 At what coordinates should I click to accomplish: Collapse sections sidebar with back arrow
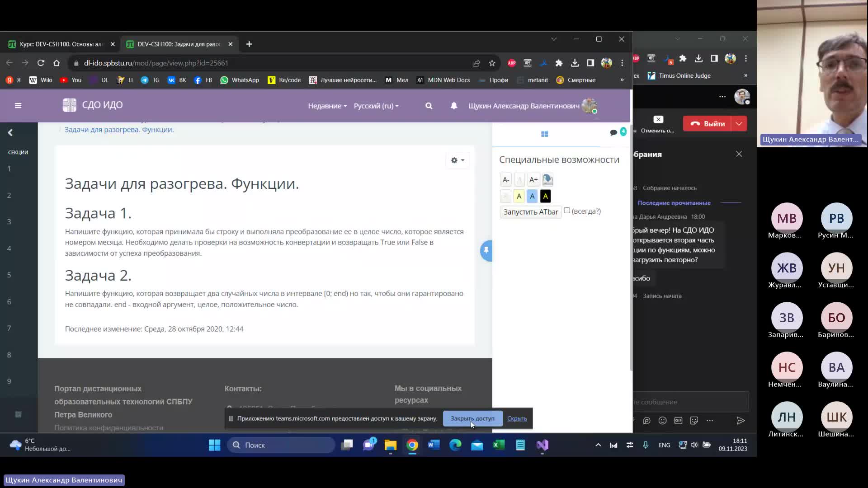[x=10, y=132]
